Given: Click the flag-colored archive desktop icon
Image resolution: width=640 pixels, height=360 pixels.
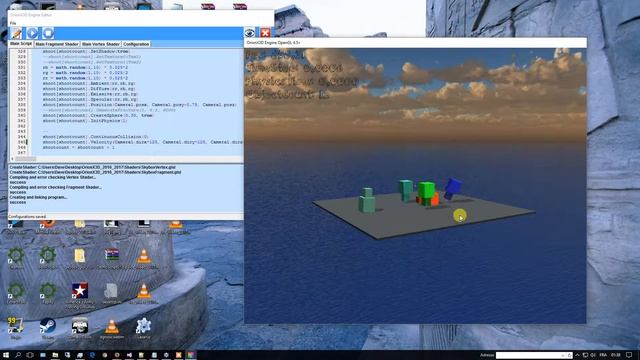Looking at the screenshot, I should [111, 255].
